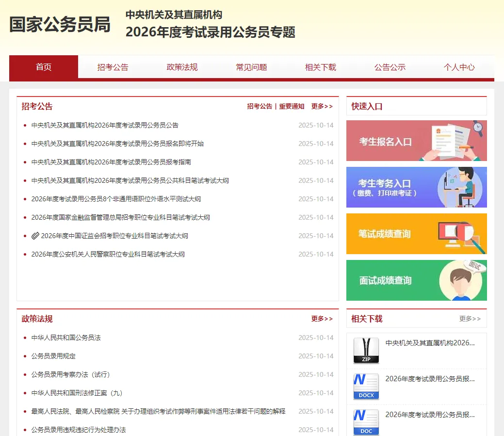Click the 重要通知 link in section header
The height and width of the screenshot is (436, 504).
292,106
